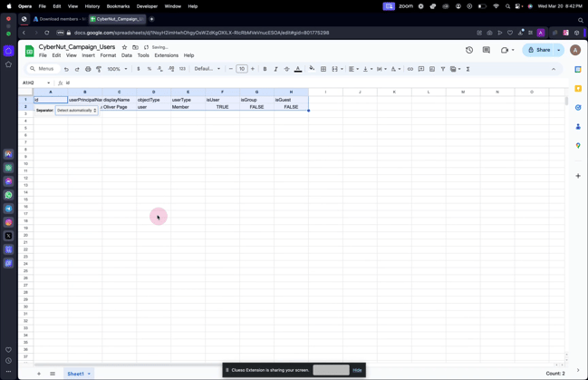Open the comments panel icon
Viewport: 588px width, 380px height.
pos(487,50)
